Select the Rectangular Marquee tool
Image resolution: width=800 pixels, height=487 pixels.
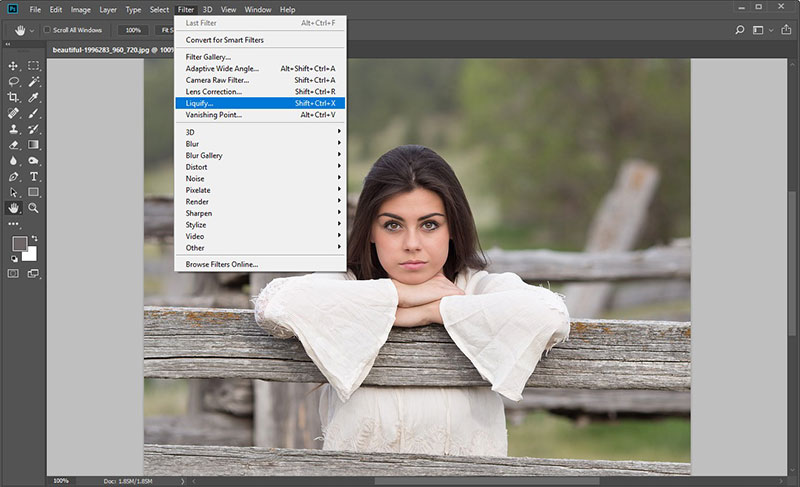[x=33, y=66]
